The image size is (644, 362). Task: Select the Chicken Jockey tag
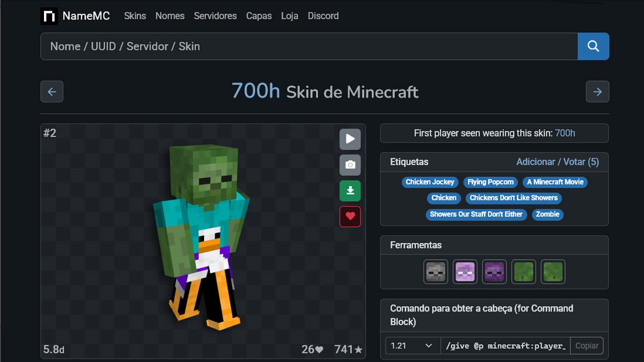430,182
